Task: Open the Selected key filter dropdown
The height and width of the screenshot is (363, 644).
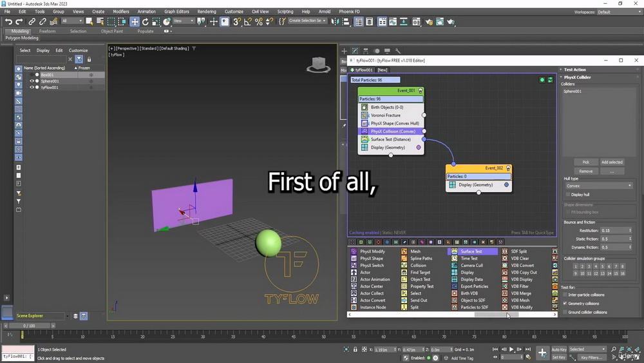Action: [587, 349]
